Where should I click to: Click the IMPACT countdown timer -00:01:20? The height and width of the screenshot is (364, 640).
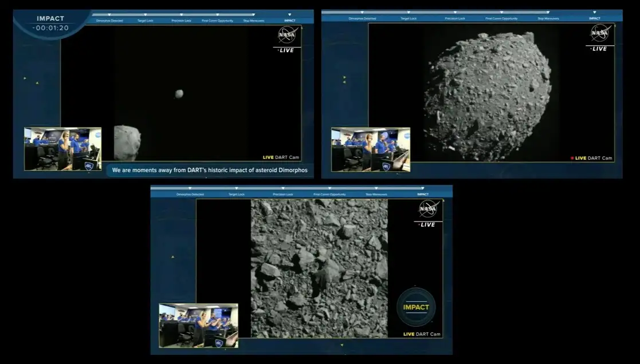click(50, 27)
